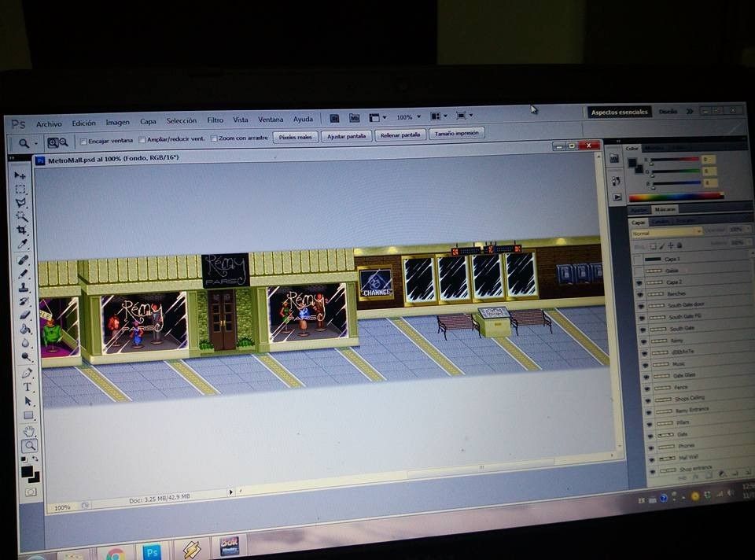Open the arrange documents dropdown

click(x=439, y=116)
